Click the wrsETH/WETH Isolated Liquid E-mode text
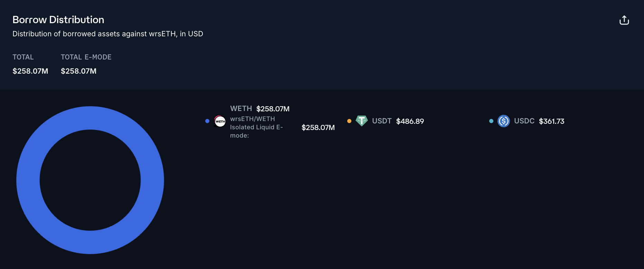The image size is (644, 269). coord(256,127)
